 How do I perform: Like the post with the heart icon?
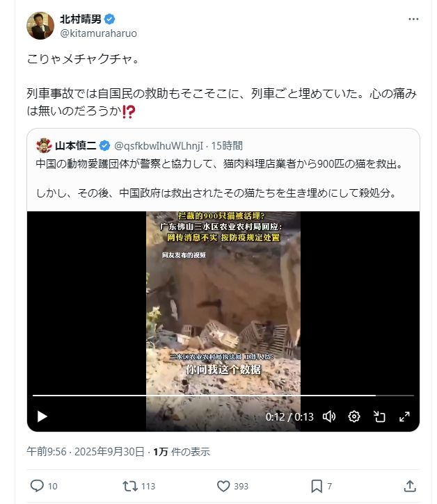pos(223,486)
